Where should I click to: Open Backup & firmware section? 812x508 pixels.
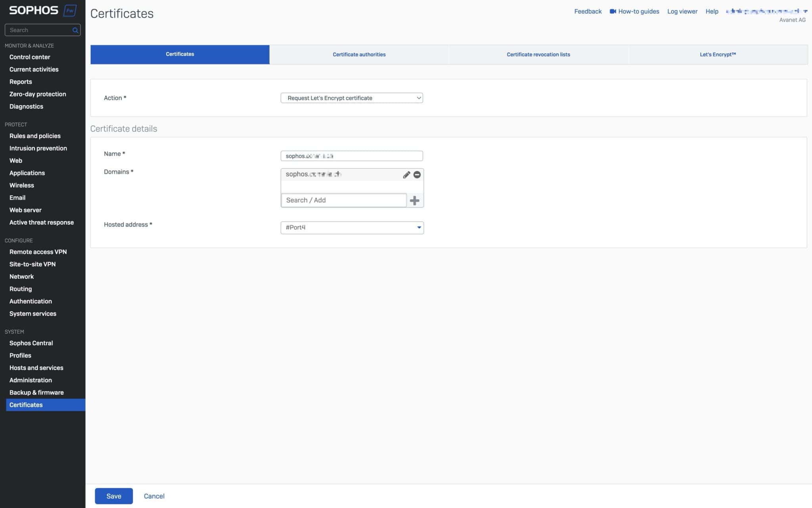click(36, 392)
